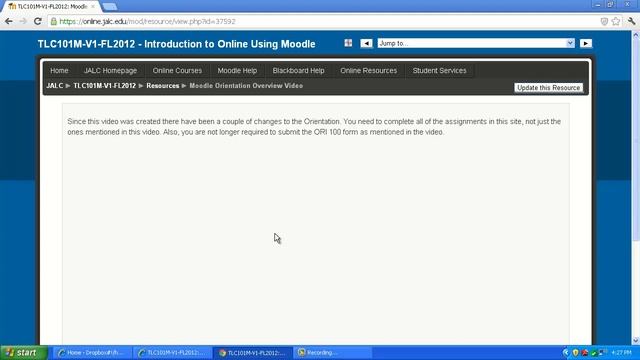Close the TLC101M browser tab
Screen dimensions: 640x360
click(x=93, y=7)
